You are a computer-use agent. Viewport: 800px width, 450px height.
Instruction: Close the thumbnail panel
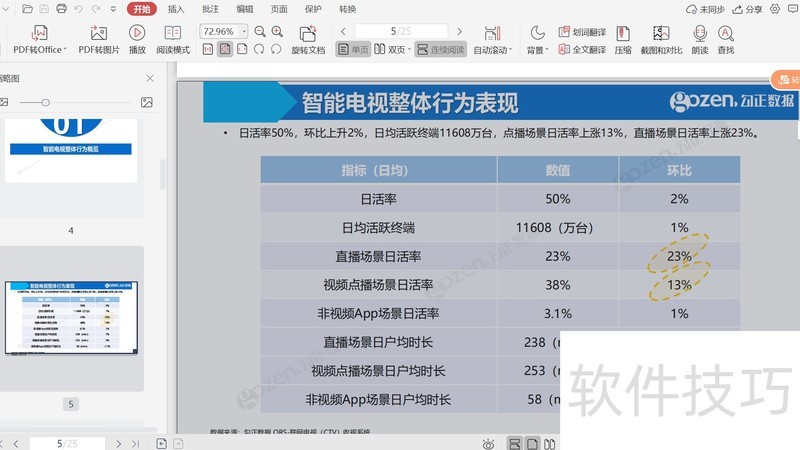click(149, 78)
